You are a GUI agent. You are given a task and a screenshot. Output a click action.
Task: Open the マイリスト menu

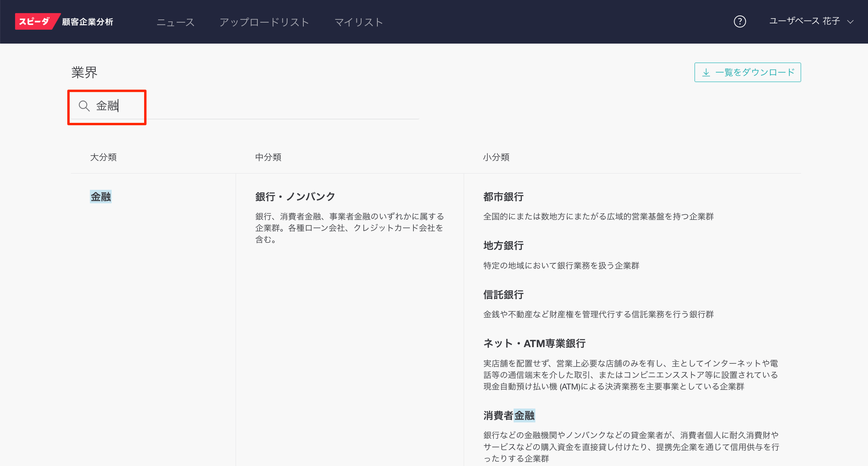(x=359, y=22)
